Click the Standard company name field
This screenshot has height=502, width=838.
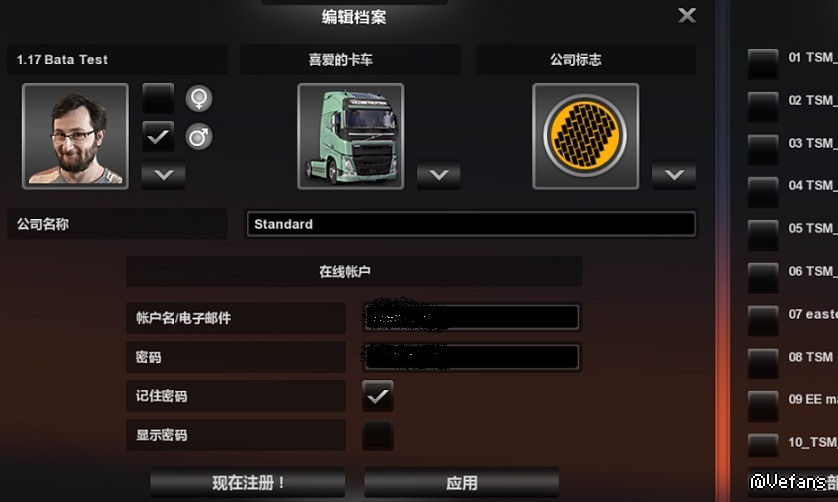point(471,224)
